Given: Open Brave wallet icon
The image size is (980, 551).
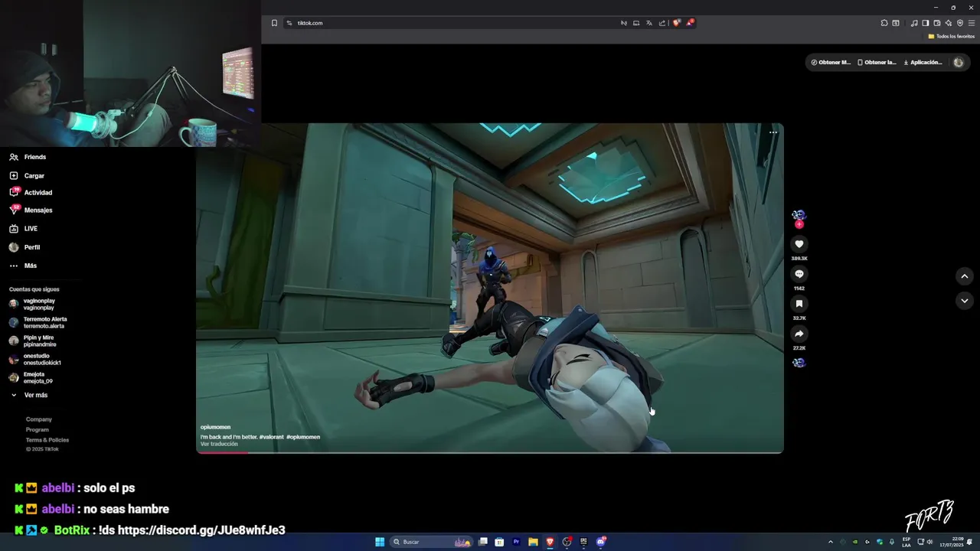Looking at the screenshot, I should (937, 23).
